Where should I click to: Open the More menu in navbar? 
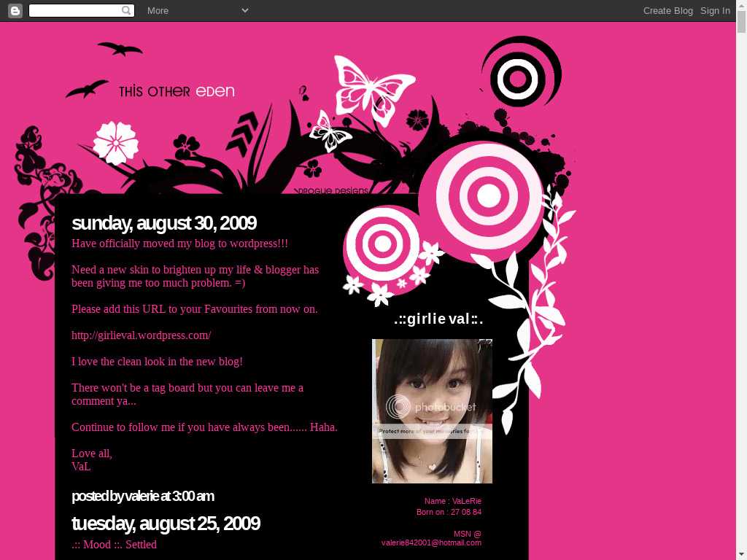158,10
